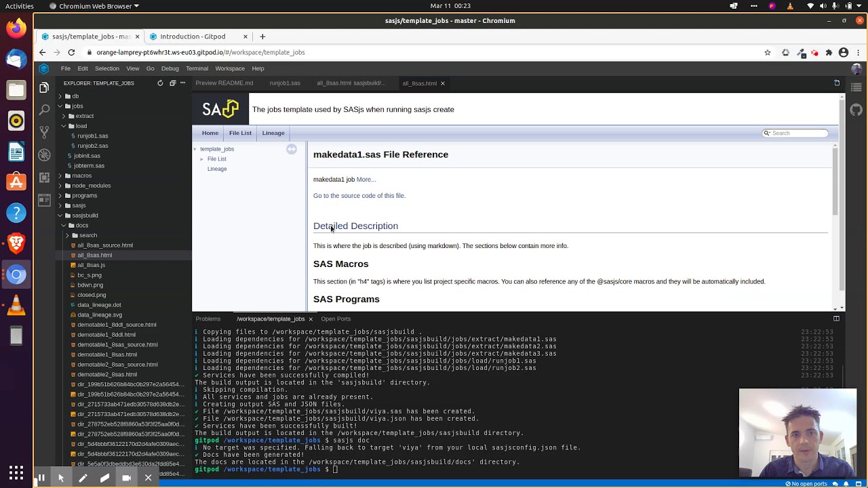The image size is (868, 488).
Task: Open Explorer more actions menu
Action: [x=182, y=83]
